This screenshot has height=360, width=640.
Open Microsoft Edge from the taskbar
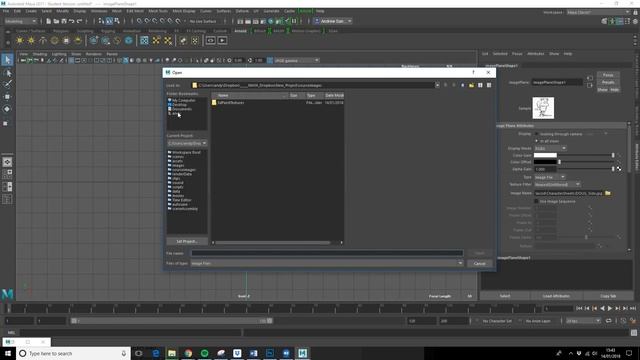coord(156,353)
